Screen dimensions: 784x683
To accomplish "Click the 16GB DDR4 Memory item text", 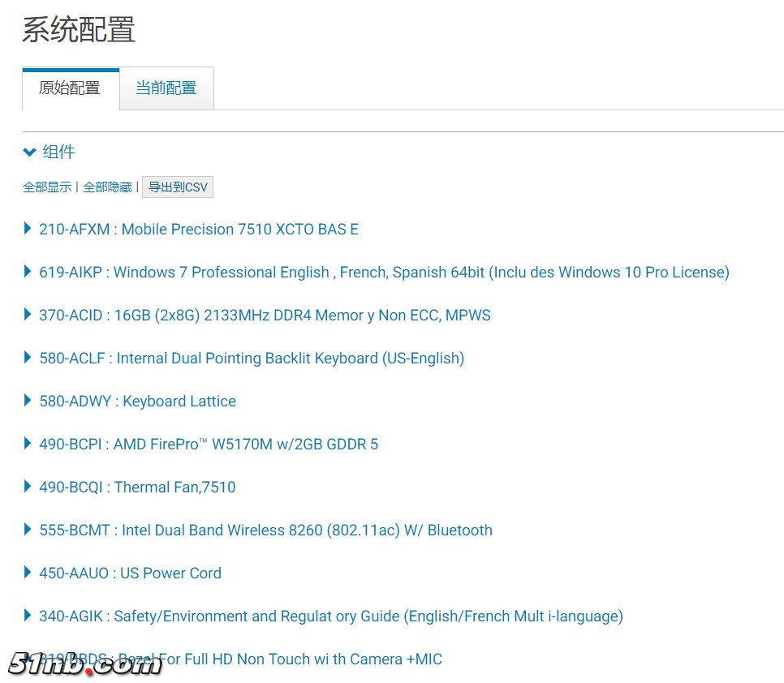I will 302,315.
